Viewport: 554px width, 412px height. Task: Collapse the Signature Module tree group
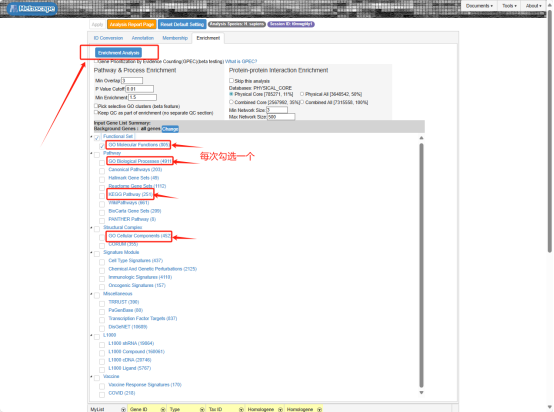point(91,253)
